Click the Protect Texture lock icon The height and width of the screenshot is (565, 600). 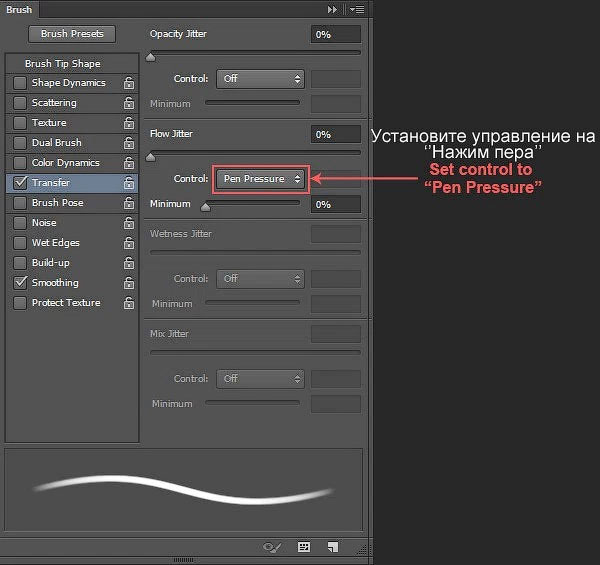coord(129,303)
